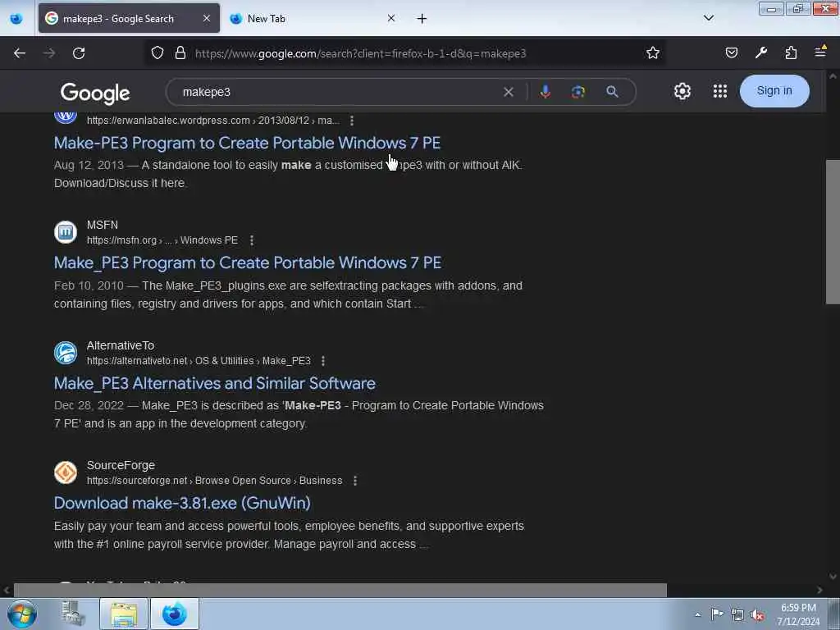Go back to the previous page

(20, 53)
